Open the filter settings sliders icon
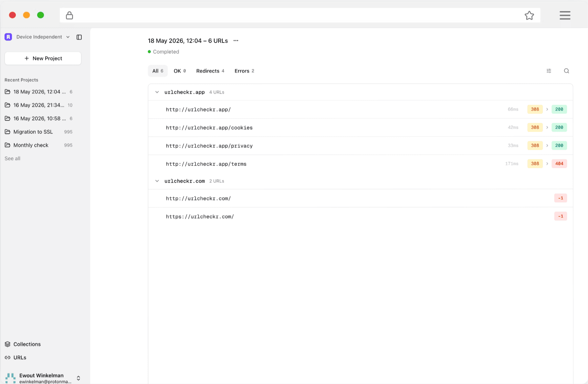The height and width of the screenshot is (384, 588). click(549, 71)
